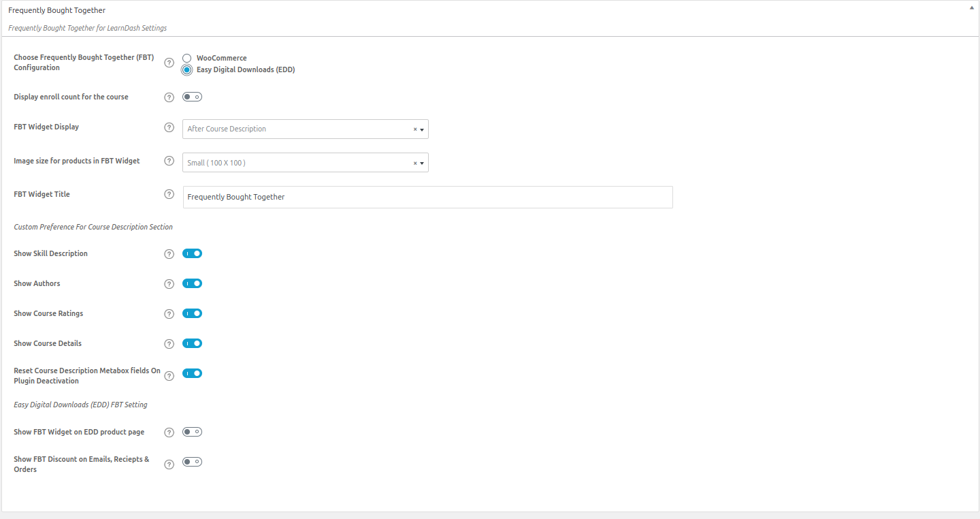Collapse the Frequently Bought Together panel arrow
This screenshot has width=980, height=519.
[x=970, y=8]
